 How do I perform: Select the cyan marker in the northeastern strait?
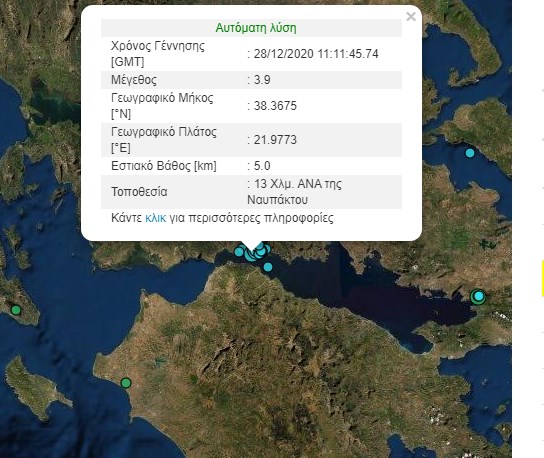(470, 153)
